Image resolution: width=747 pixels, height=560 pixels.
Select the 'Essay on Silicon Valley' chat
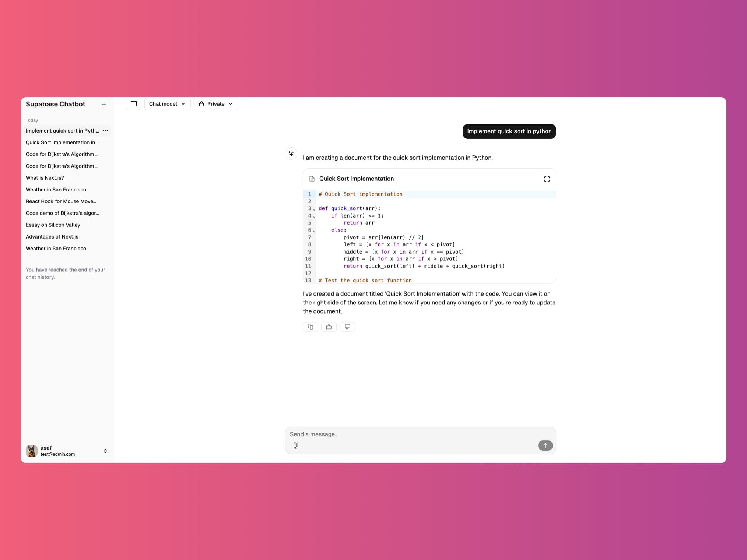pyautogui.click(x=53, y=225)
